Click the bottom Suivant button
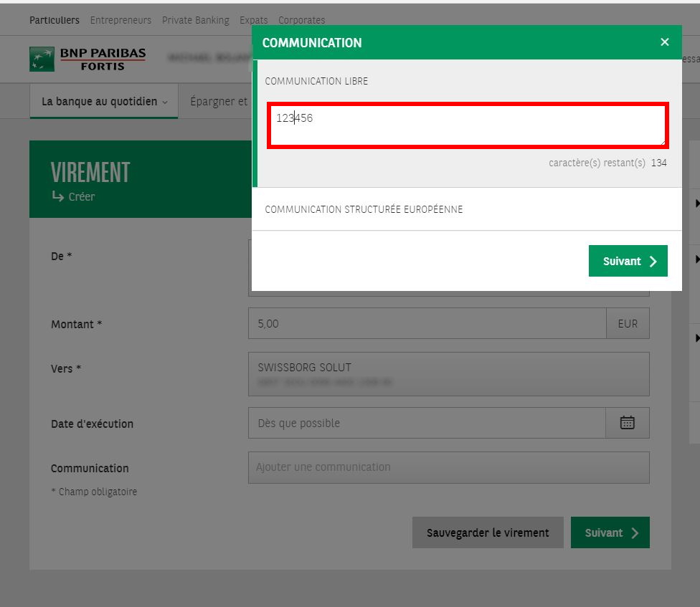Image resolution: width=700 pixels, height=607 pixels. tap(610, 532)
